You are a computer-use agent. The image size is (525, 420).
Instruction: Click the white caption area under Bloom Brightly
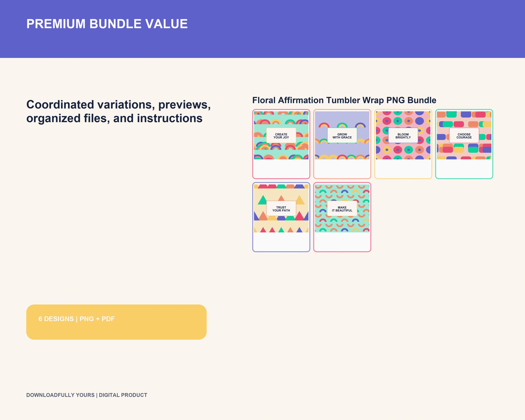(x=403, y=169)
